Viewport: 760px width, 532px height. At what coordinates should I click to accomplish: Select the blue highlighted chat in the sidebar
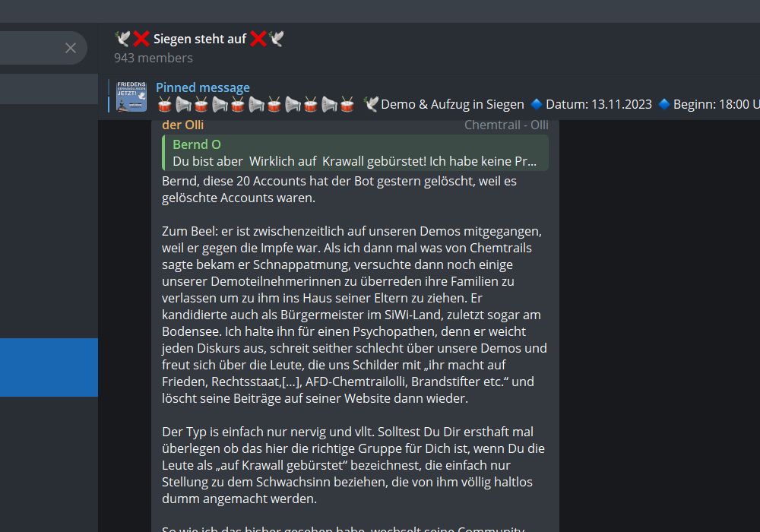click(49, 367)
